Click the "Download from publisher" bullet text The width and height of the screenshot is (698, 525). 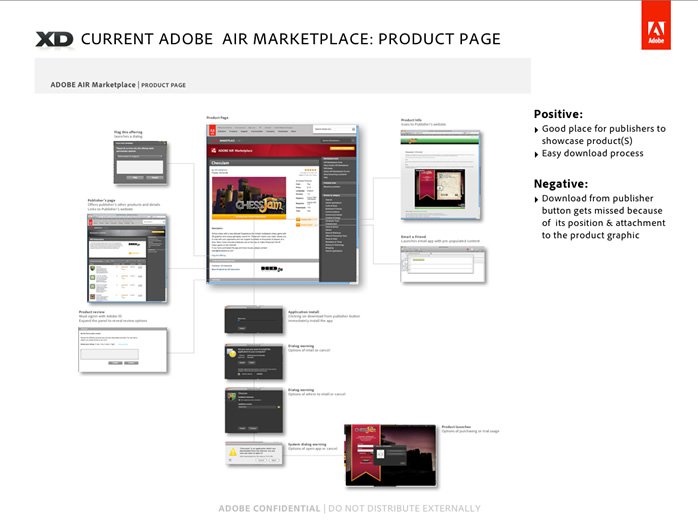pyautogui.click(x=597, y=199)
